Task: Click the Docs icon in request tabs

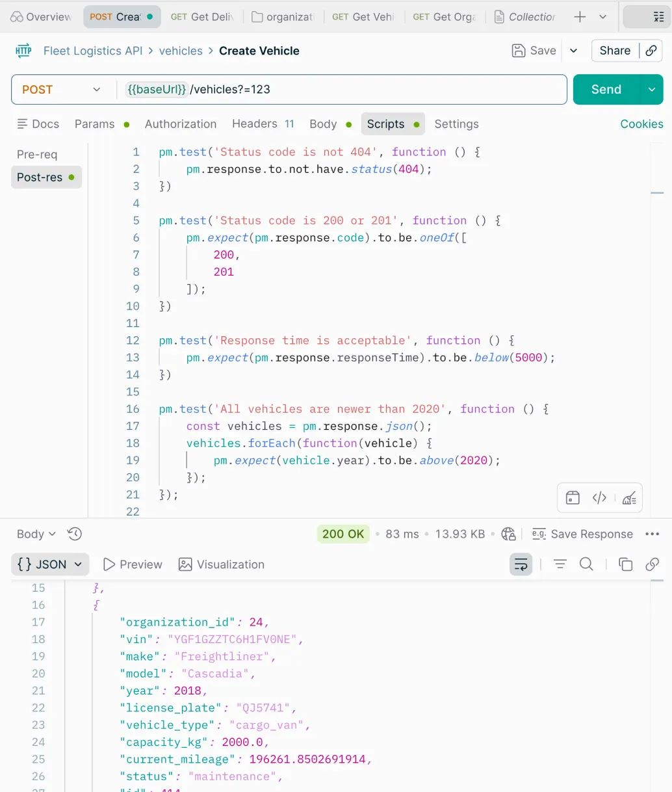Action: pos(23,124)
